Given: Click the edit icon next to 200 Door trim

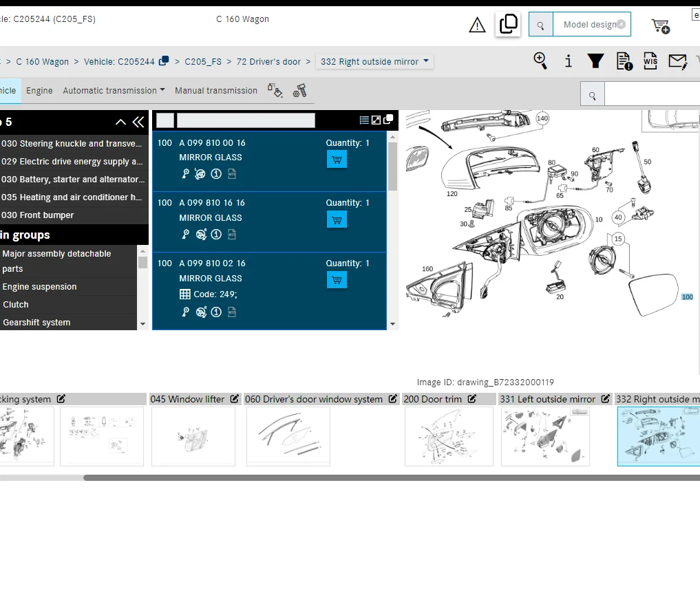Looking at the screenshot, I should [472, 399].
